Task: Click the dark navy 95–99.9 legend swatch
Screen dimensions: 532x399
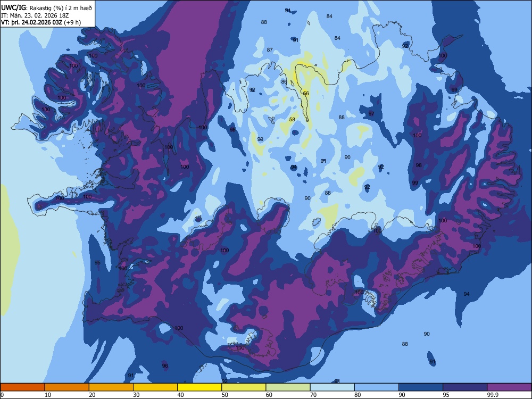Action: coord(465,387)
